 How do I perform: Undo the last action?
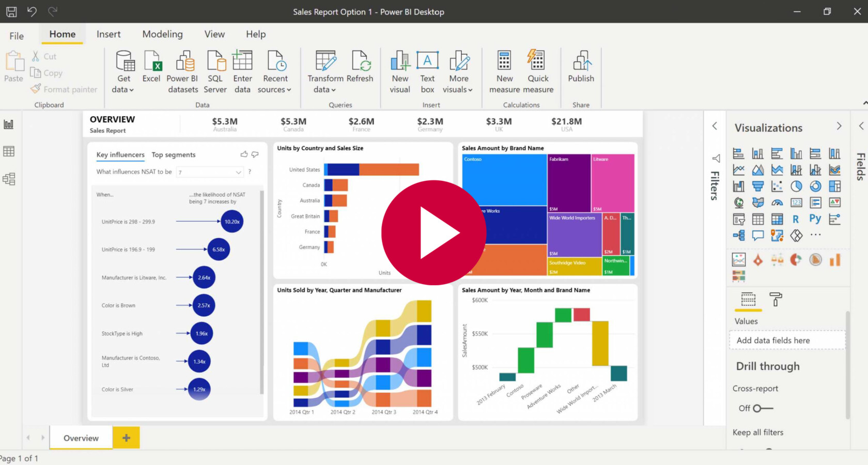[32, 11]
